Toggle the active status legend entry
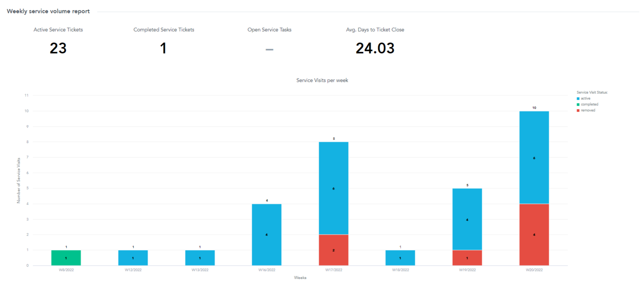The image size is (644, 290). (x=583, y=99)
